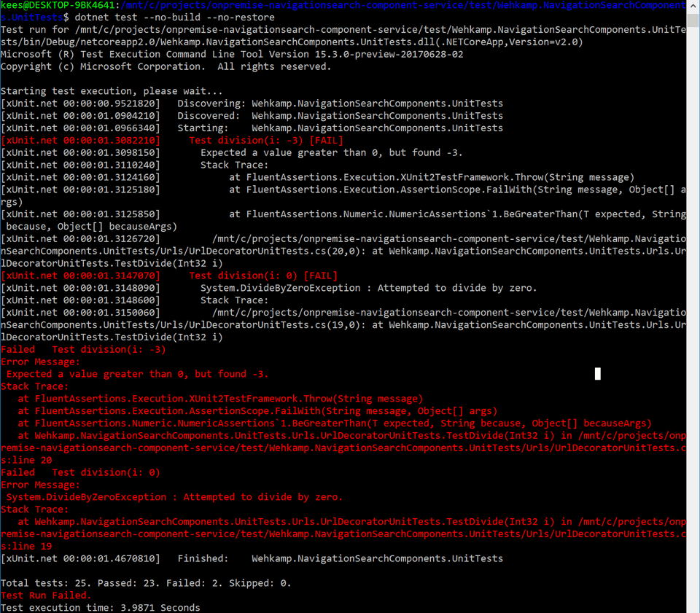Click the 'Test execution time: 3.9871 Seconds' line
The image size is (700, 613).
coord(100,607)
